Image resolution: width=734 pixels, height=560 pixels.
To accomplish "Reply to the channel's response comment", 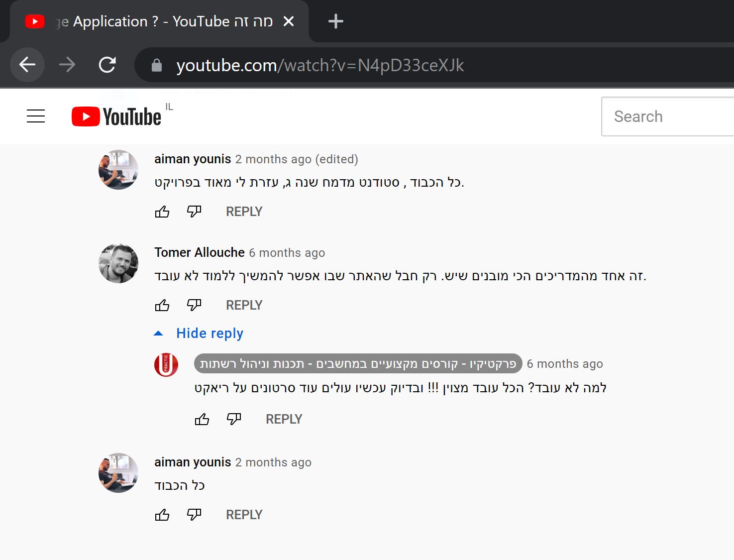I will coord(284,419).
